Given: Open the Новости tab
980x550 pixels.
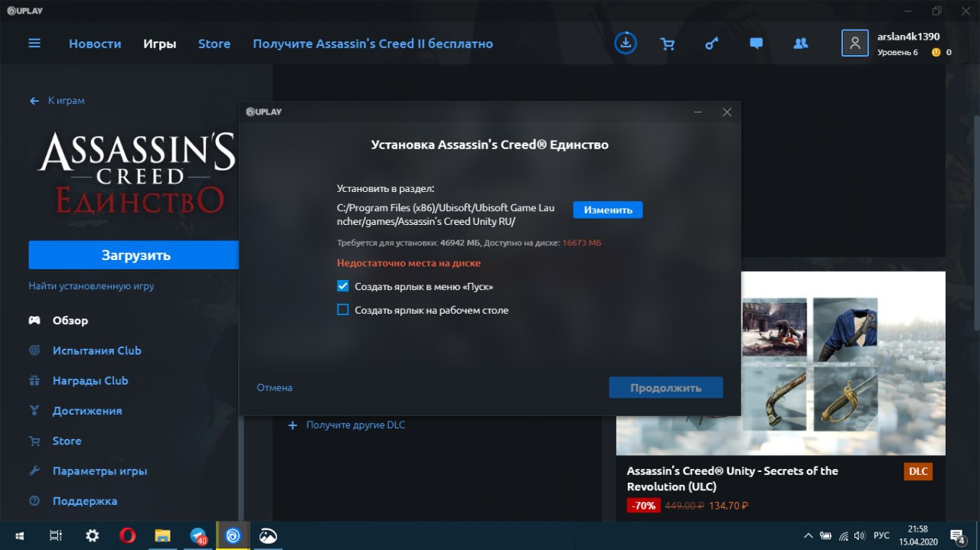Looking at the screenshot, I should click(95, 44).
